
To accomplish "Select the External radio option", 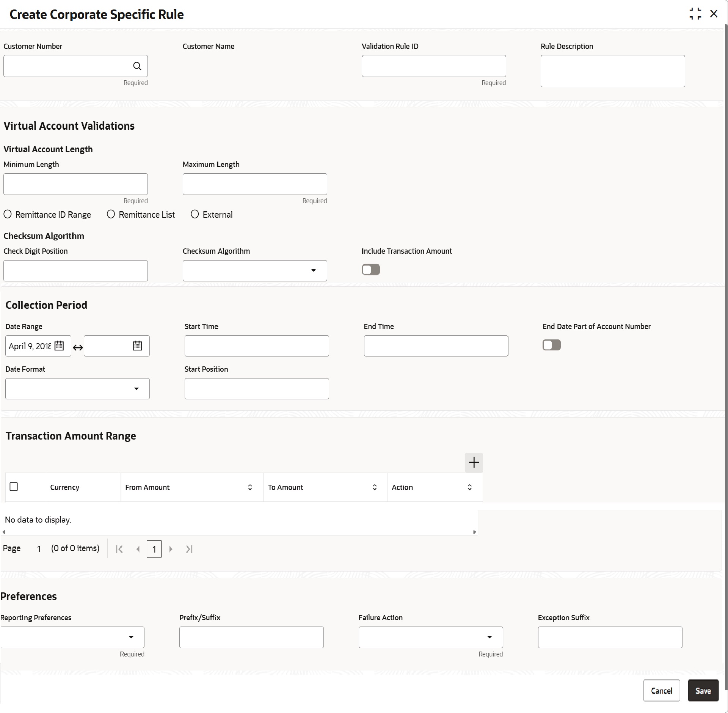I will [x=195, y=214].
